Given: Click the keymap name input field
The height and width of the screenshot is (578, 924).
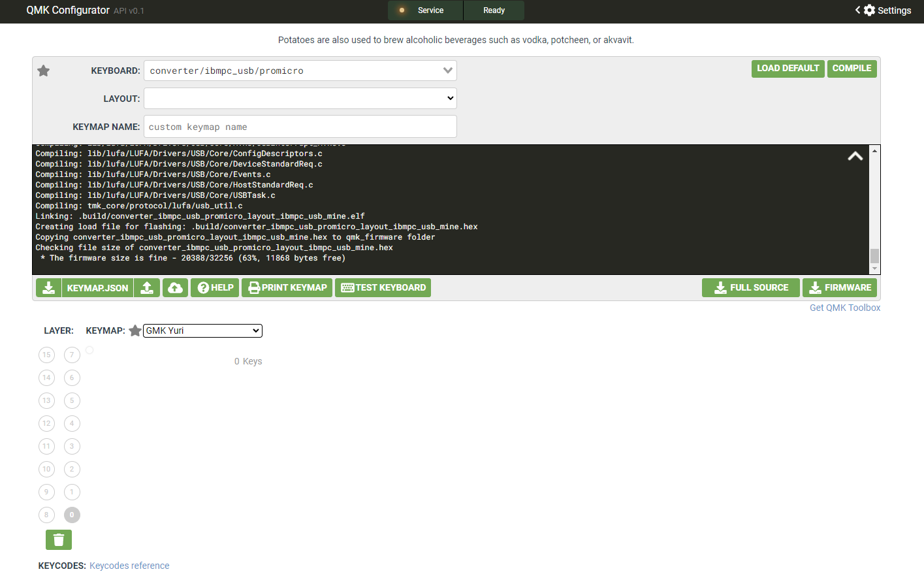Looking at the screenshot, I should tap(300, 127).
